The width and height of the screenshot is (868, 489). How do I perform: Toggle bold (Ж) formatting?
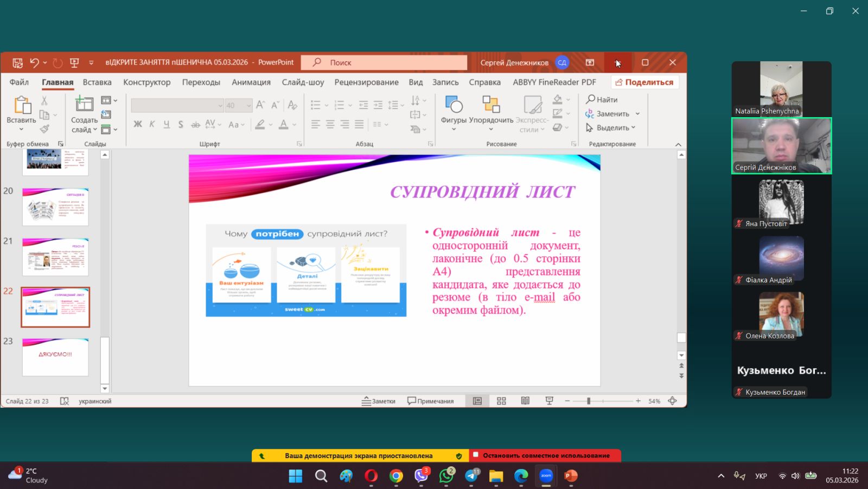[138, 124]
